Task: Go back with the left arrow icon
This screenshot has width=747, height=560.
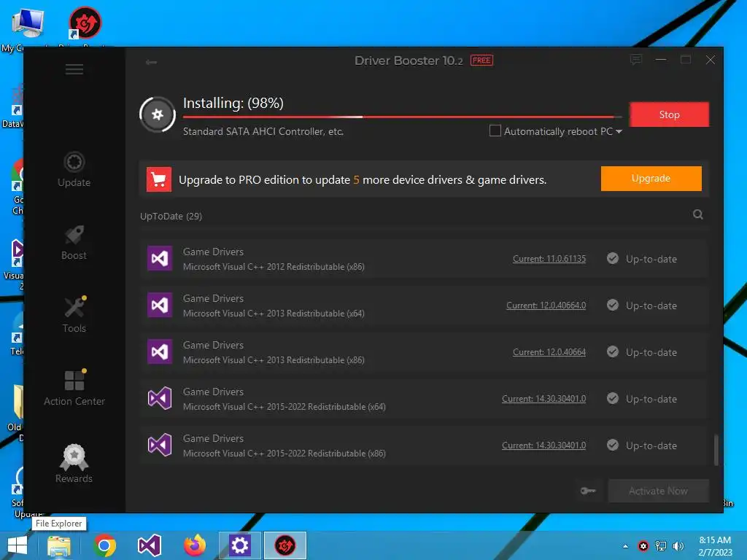Action: coord(152,62)
